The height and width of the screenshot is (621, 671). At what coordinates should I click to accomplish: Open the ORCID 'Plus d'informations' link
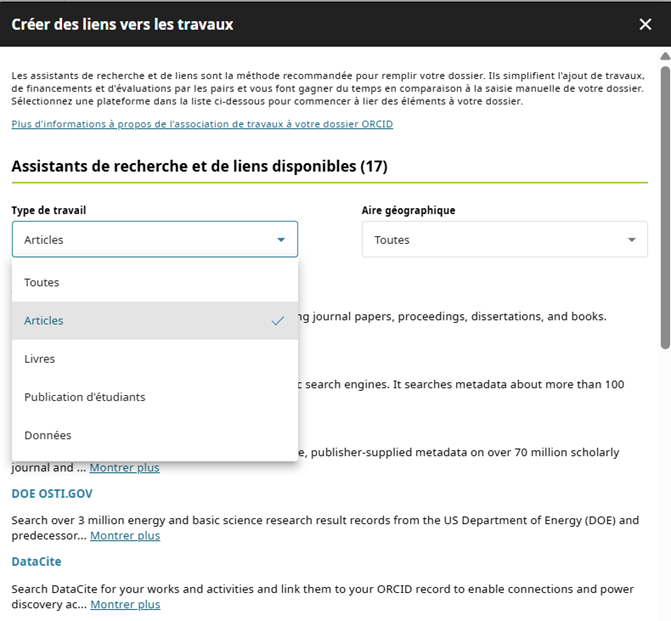point(202,124)
